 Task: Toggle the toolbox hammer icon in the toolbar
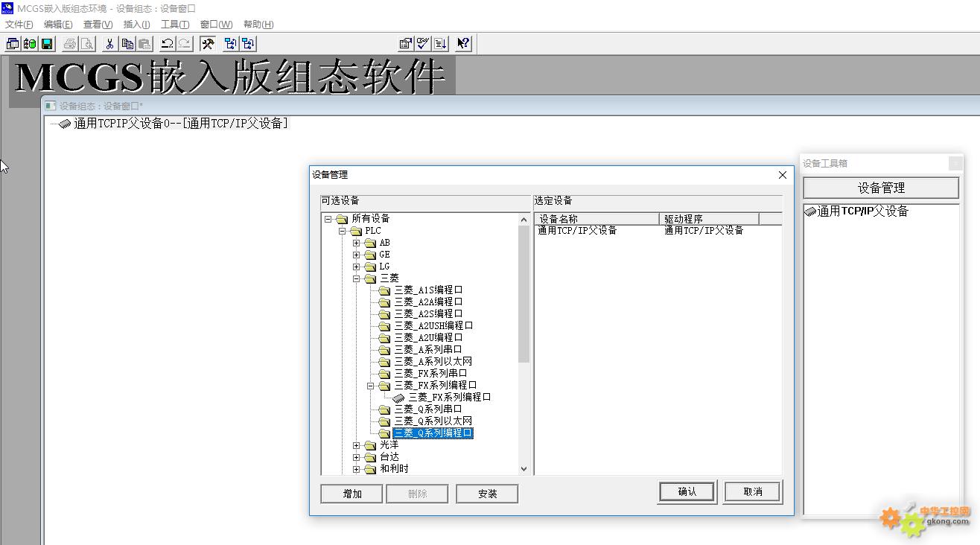coord(208,44)
